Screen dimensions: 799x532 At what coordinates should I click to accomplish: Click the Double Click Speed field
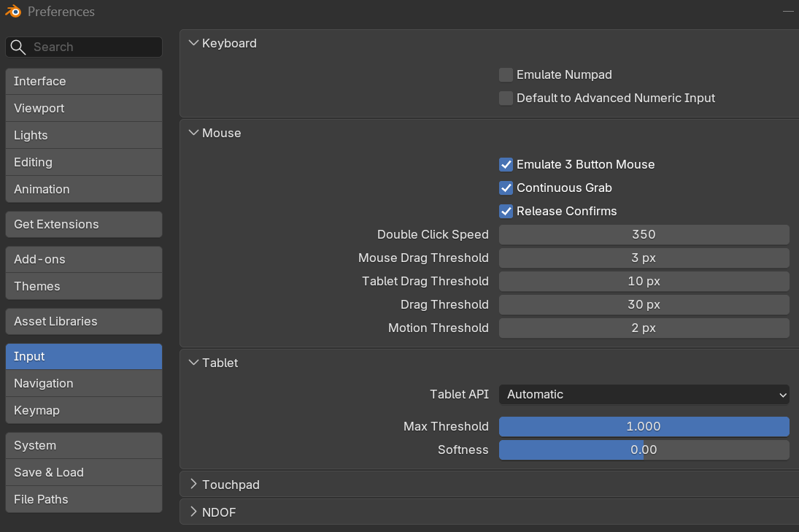tap(644, 234)
